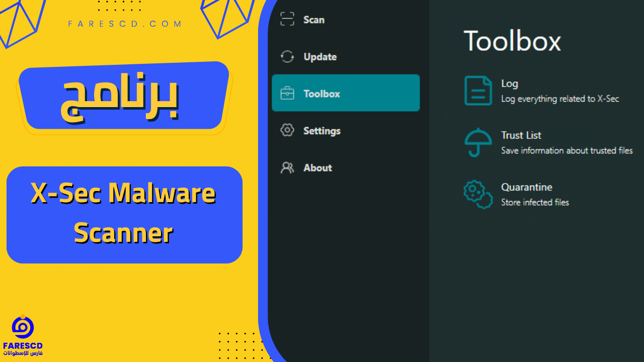Click 'Save information about trusted files' text

pyautogui.click(x=567, y=150)
